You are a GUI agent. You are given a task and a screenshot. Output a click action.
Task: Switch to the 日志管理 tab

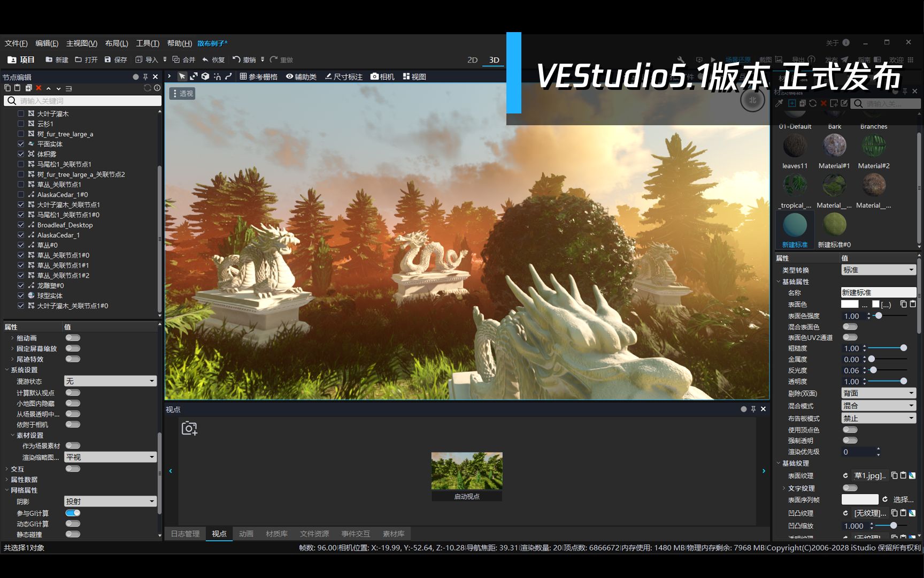point(185,534)
